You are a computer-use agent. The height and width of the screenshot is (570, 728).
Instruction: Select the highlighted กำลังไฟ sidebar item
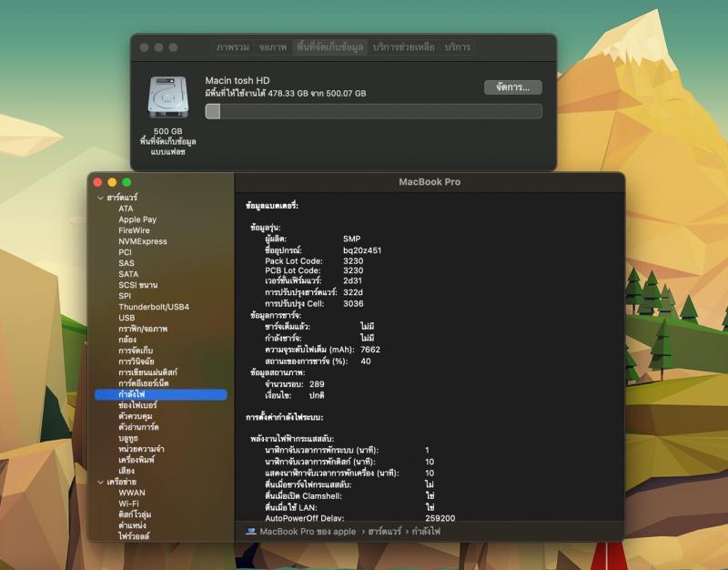tap(161, 394)
